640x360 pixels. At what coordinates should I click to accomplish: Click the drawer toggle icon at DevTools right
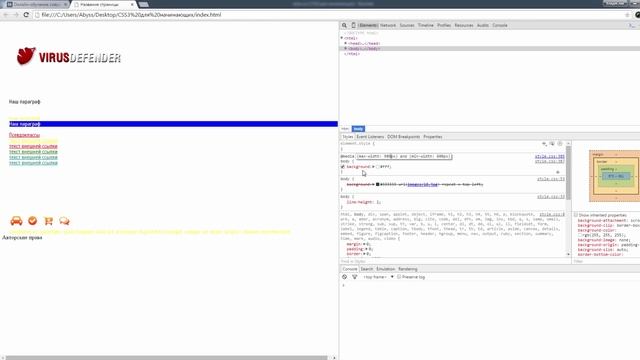coord(632,25)
